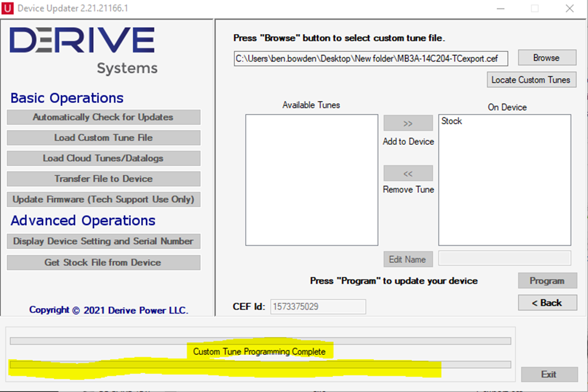Click the Copyright 2021 Derive Power LLC text

pos(109,310)
